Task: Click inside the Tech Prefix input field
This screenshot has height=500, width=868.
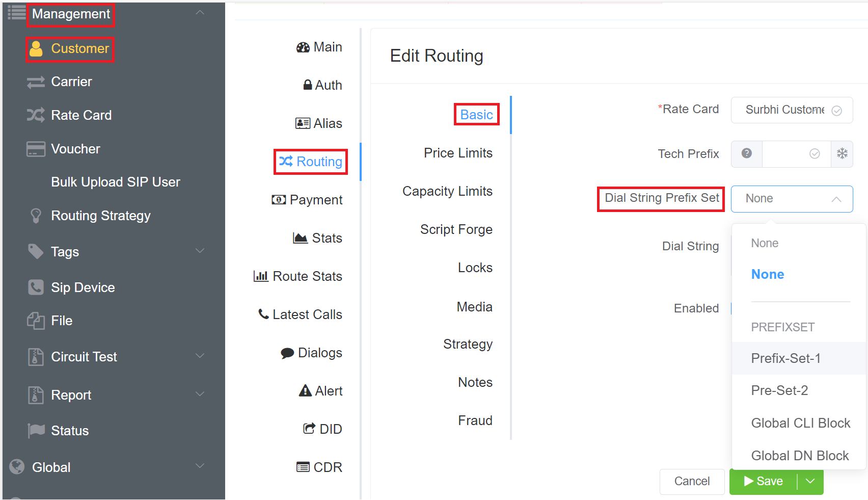Action: (787, 153)
